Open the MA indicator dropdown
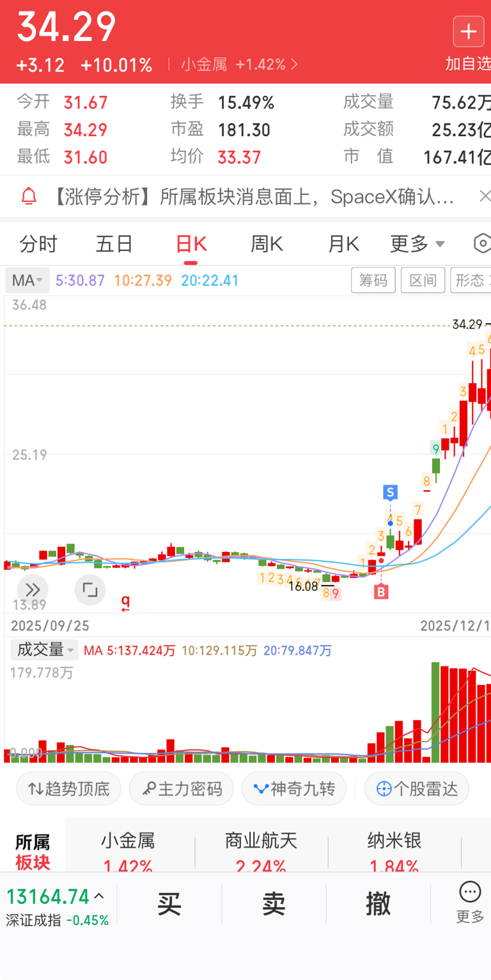The height and width of the screenshot is (980, 491). point(27,280)
